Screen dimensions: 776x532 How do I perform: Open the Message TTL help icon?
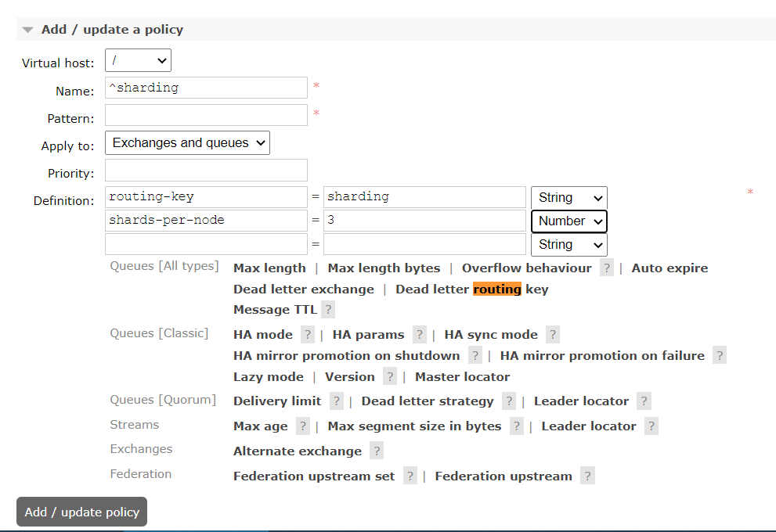(x=329, y=310)
